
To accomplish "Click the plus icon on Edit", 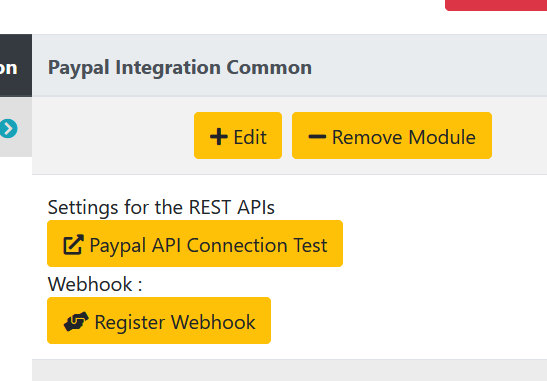I will tap(219, 136).
